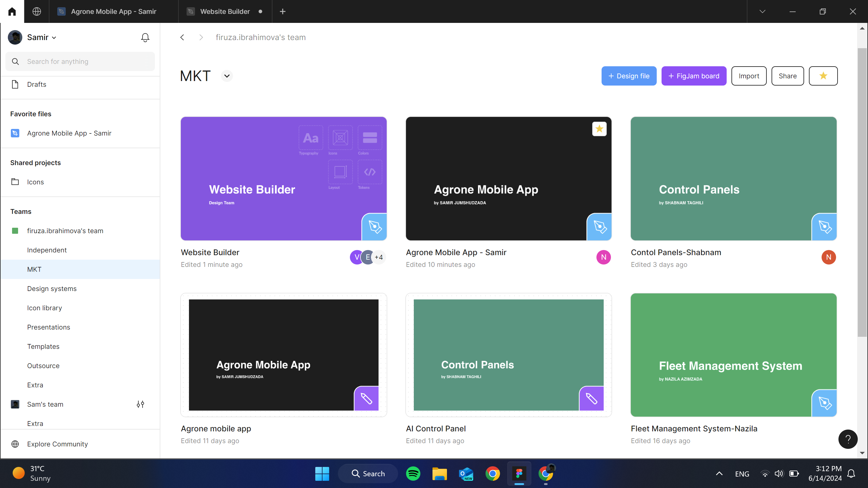Click the green firuza.ibrahimova's team color square
Viewport: 868px width, 488px height.
tap(15, 231)
